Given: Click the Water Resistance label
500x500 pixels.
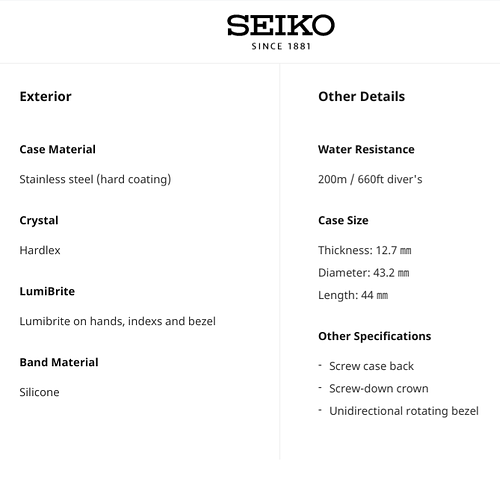Looking at the screenshot, I should [366, 149].
